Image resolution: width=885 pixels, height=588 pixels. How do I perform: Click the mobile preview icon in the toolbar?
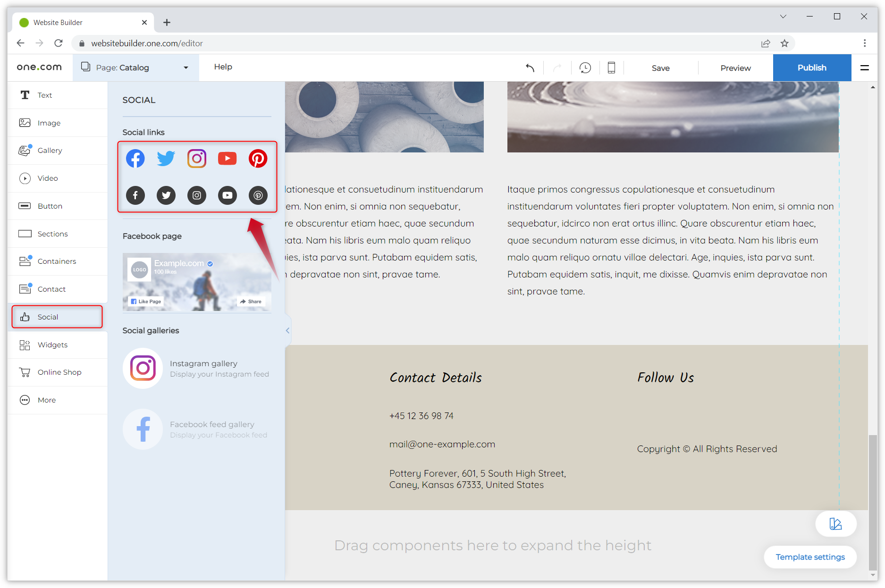pos(611,67)
